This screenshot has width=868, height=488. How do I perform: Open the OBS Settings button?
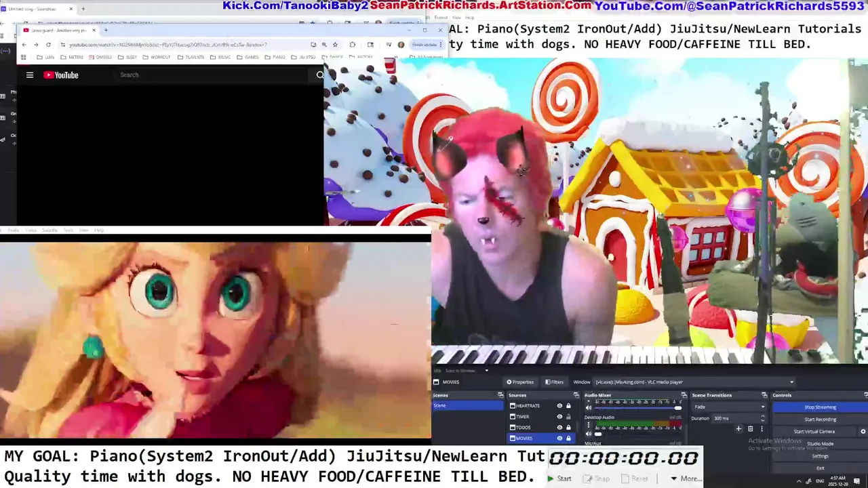(820, 456)
